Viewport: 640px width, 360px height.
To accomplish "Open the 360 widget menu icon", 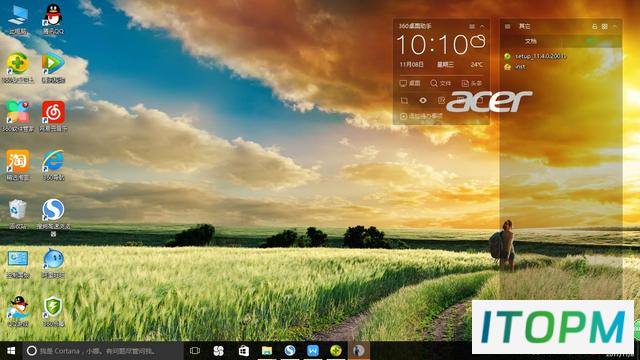I will click(x=472, y=26).
